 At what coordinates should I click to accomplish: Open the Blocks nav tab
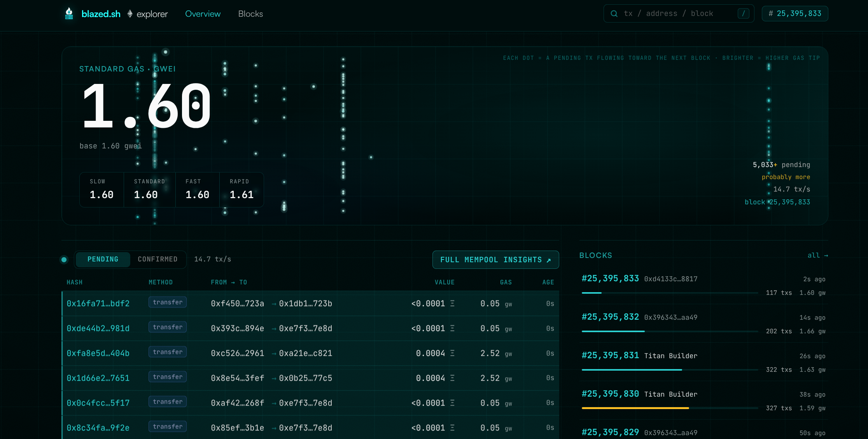click(250, 14)
